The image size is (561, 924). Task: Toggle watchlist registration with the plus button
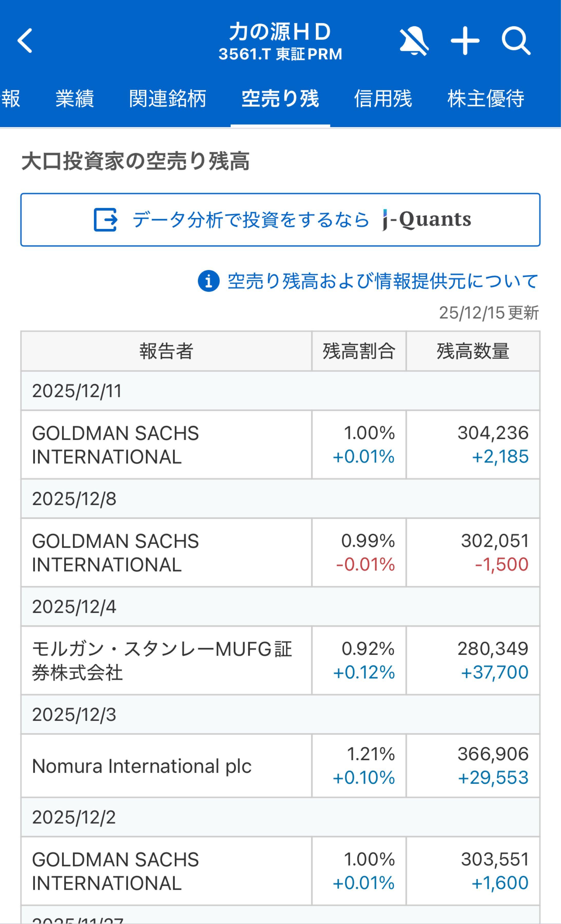tap(465, 42)
